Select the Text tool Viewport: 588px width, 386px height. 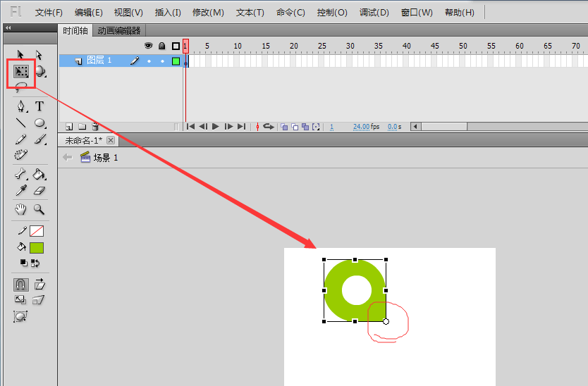[39, 106]
